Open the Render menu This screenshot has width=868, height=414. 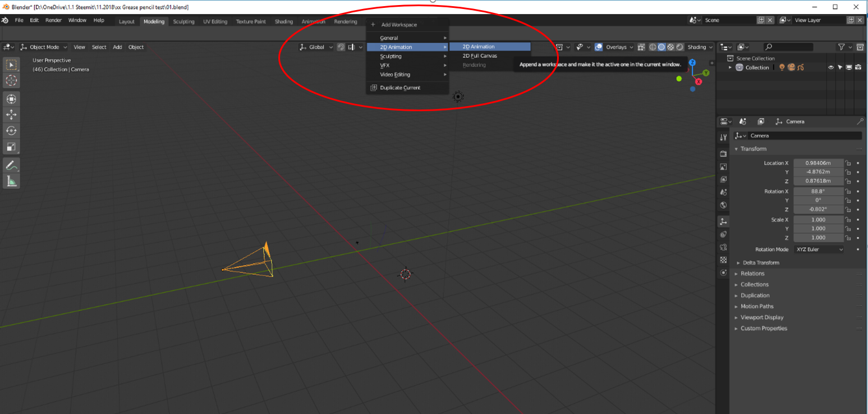[x=53, y=20]
